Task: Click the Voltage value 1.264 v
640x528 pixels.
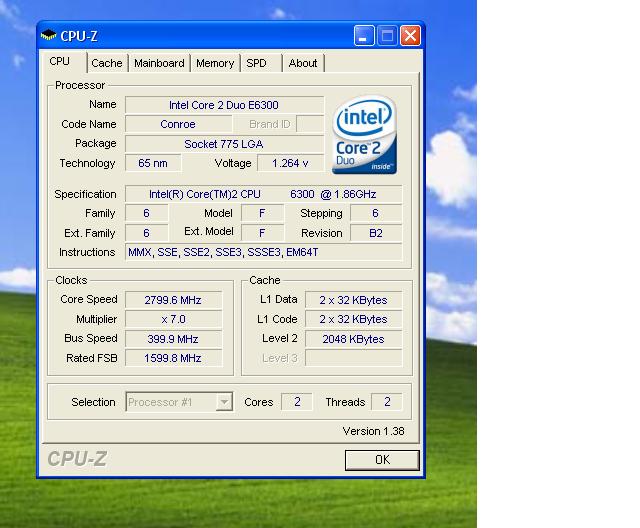Action: 290,163
